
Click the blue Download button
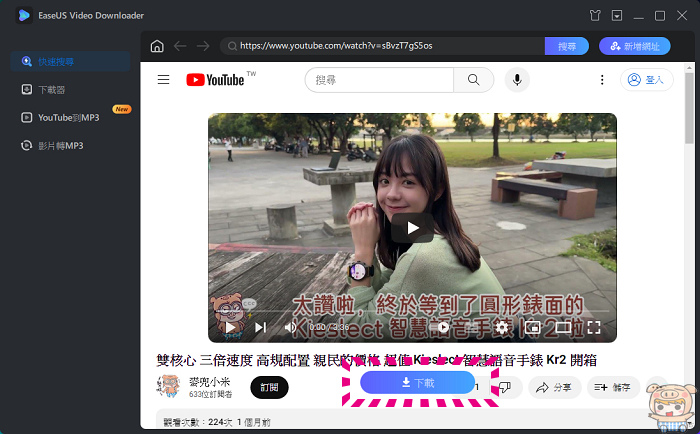(x=417, y=383)
